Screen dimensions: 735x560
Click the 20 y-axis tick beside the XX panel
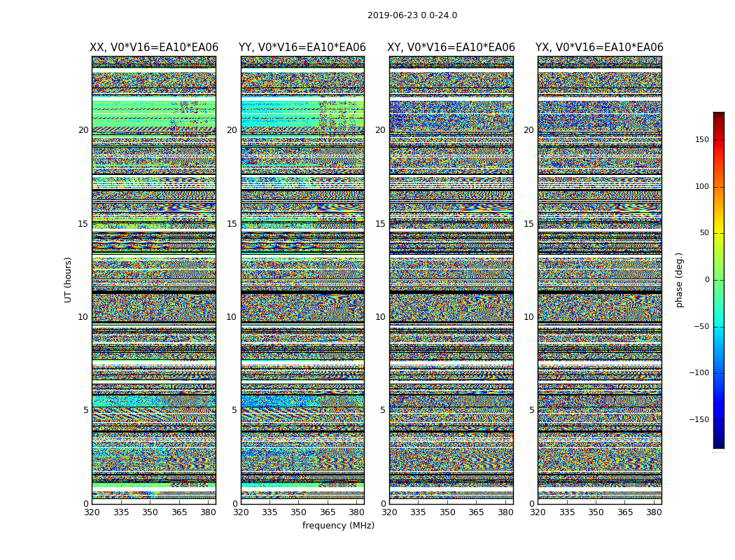click(x=83, y=130)
